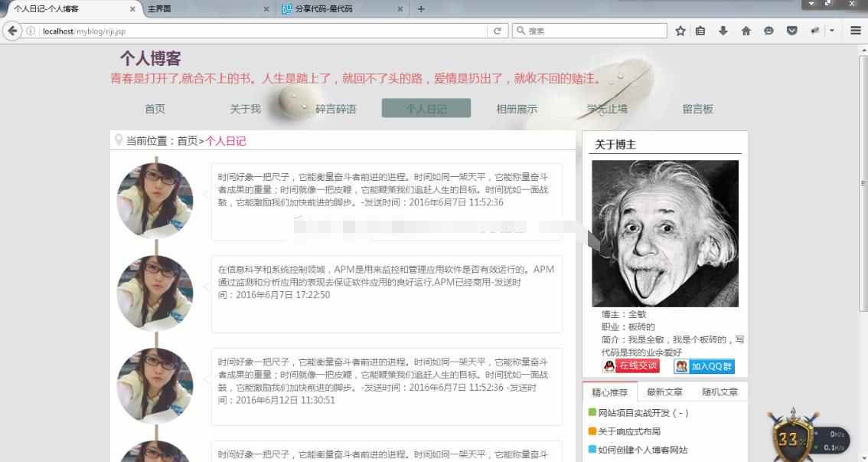Switch to the 最新文章 sidebar tab
Image resolution: width=868 pixels, height=462 pixels.
(x=665, y=392)
